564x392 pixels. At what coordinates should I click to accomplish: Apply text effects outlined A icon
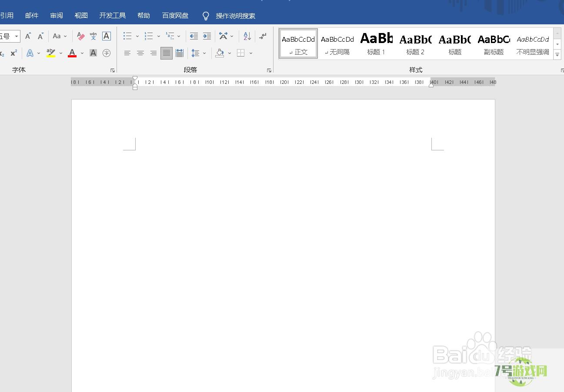(30, 53)
